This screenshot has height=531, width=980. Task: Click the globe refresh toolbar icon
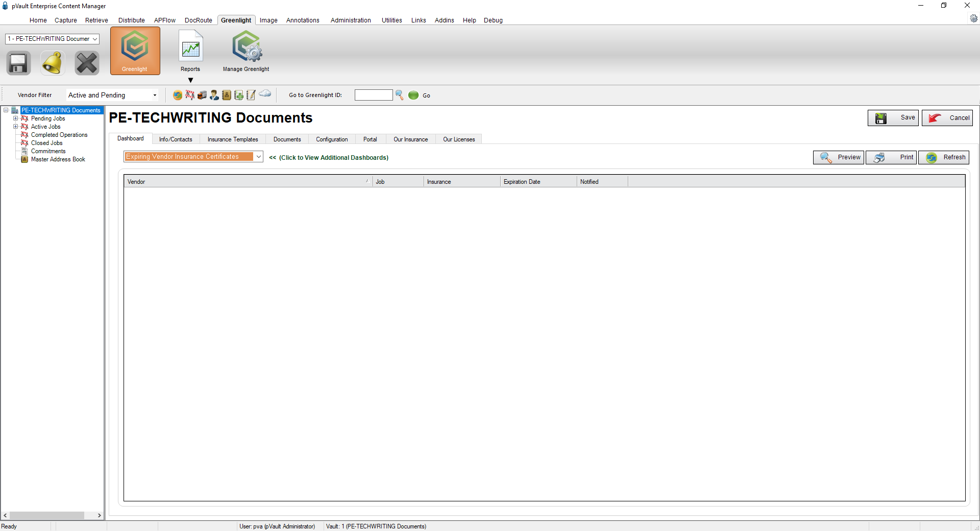178,95
